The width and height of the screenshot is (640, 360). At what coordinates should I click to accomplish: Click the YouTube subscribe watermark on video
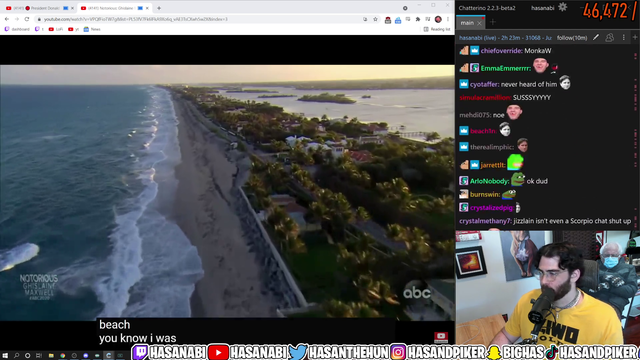[441, 337]
